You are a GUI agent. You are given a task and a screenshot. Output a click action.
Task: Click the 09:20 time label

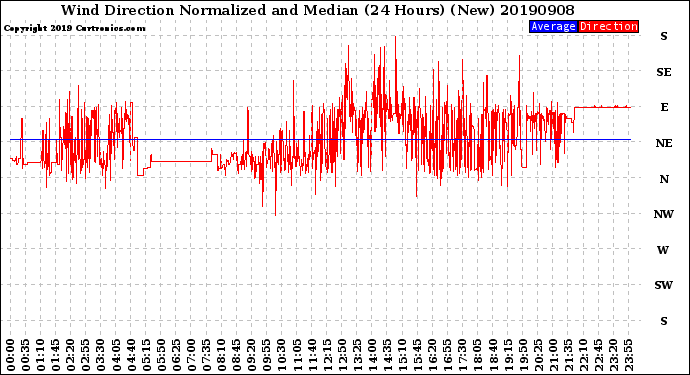[252, 355]
